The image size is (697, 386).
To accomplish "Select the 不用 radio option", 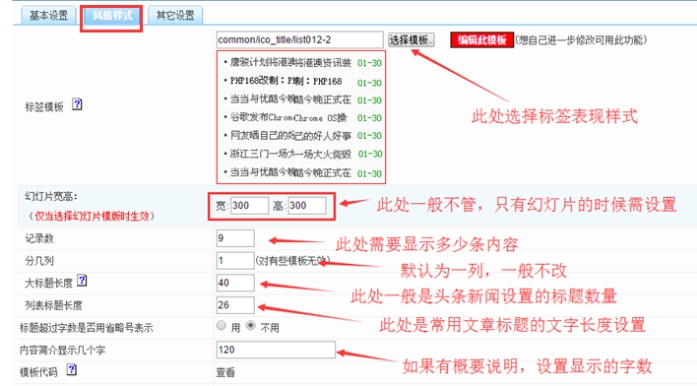I will point(251,326).
